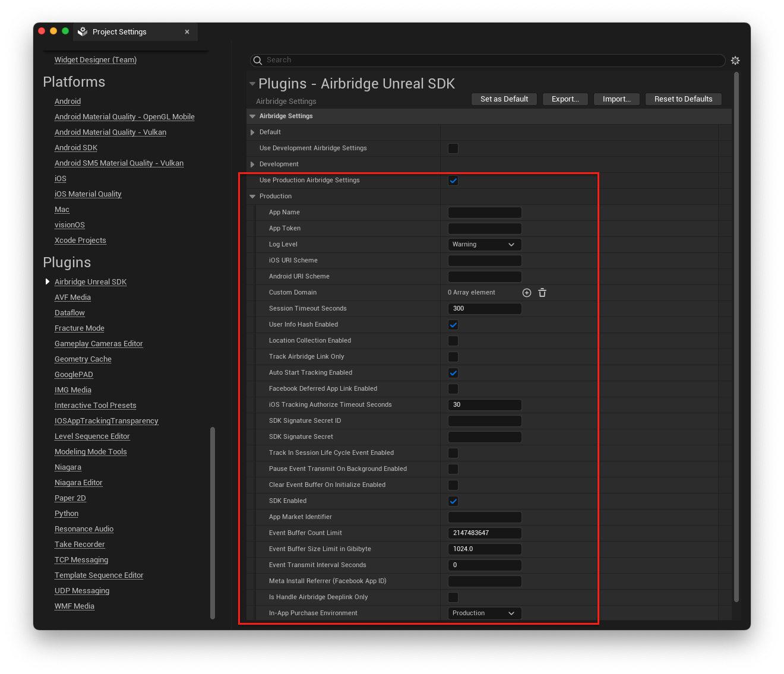The image size is (784, 674).
Task: Open Android platform settings
Action: [x=68, y=102]
